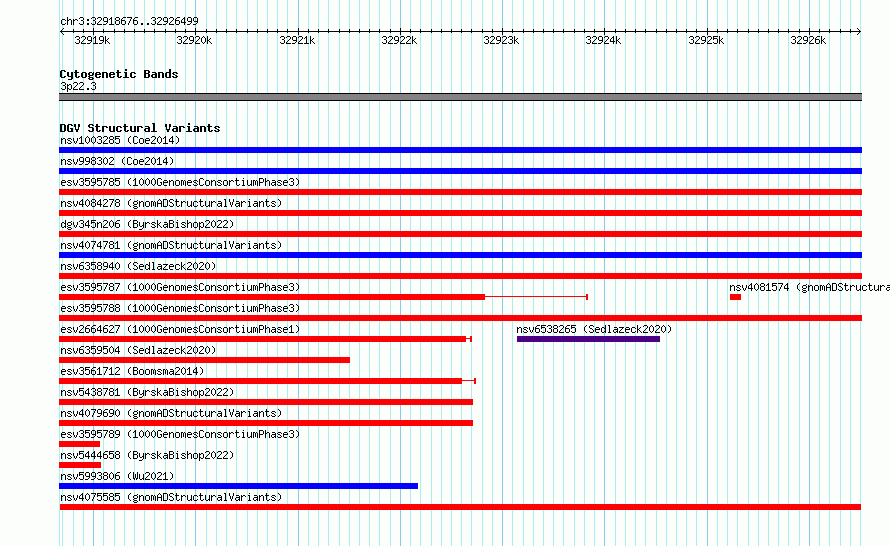Click the DGV Structural Variants track title

140,128
